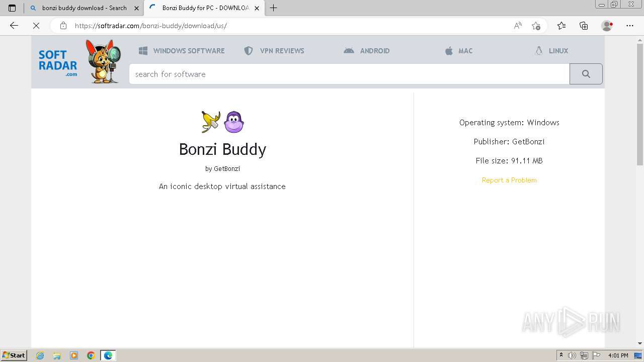Open the Collections icon
This screenshot has height=362, width=644.
coord(584,26)
